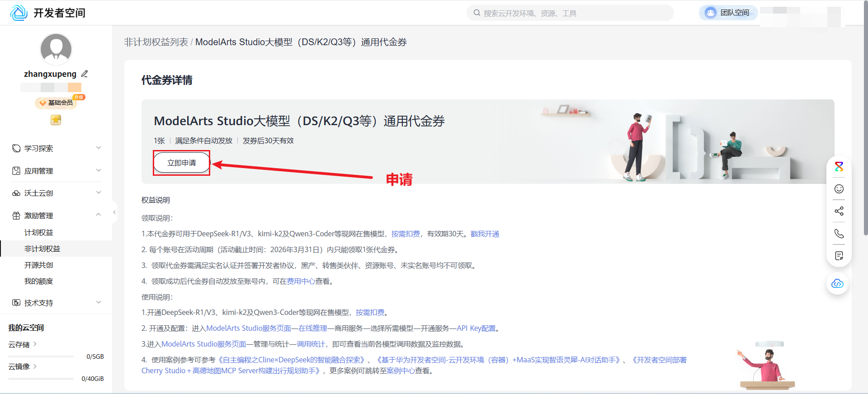Open the 高德地图MCP Server case link
The height and width of the screenshot is (394, 868).
pyautogui.click(x=231, y=371)
